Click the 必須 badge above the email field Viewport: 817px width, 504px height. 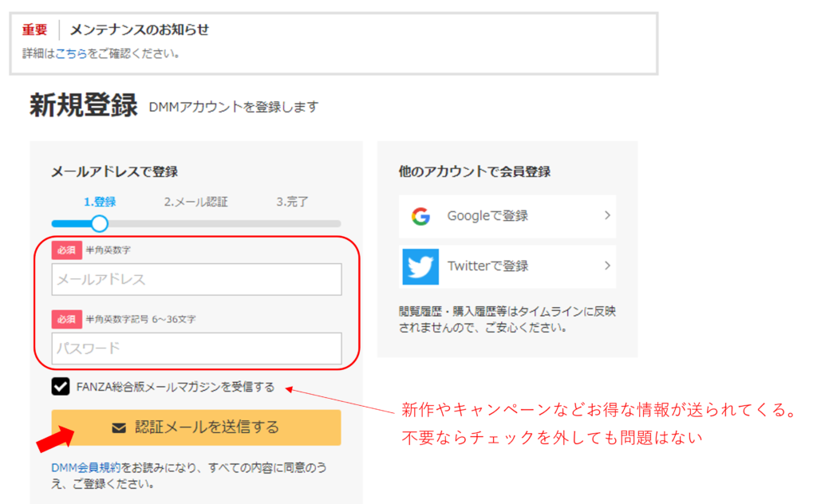tap(67, 250)
